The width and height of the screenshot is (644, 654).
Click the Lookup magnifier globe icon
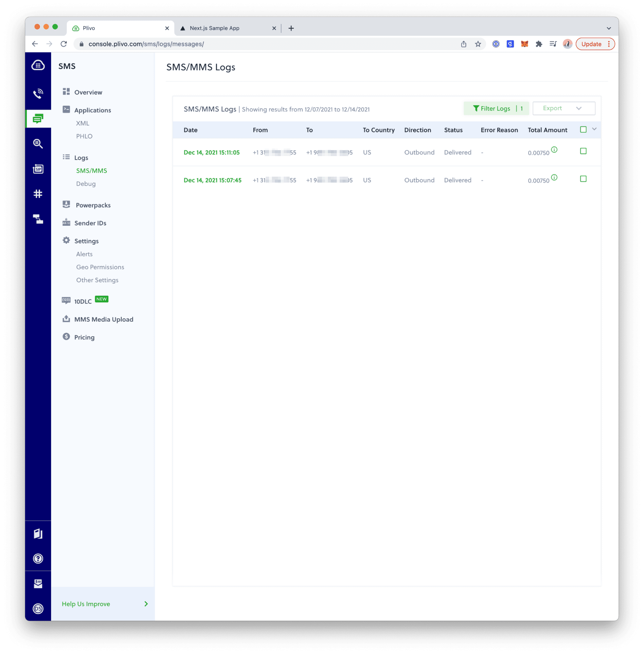38,144
